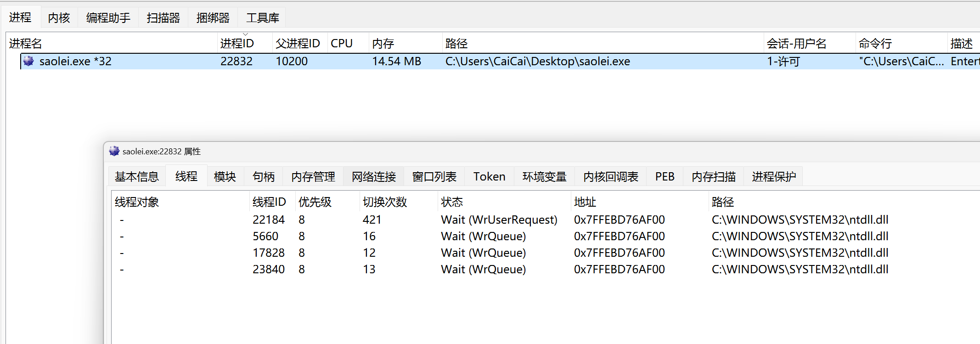This screenshot has height=344, width=980.
Task: Switch to the 模块 tab
Action: 225,176
